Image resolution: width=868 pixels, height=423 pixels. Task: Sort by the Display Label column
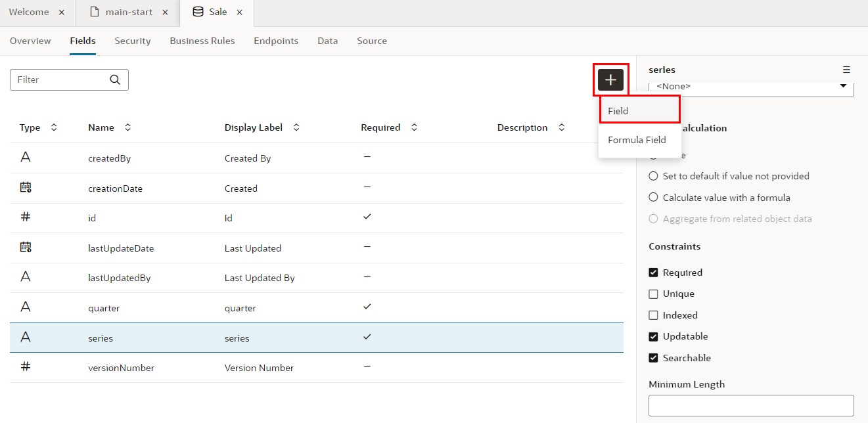pyautogui.click(x=296, y=127)
